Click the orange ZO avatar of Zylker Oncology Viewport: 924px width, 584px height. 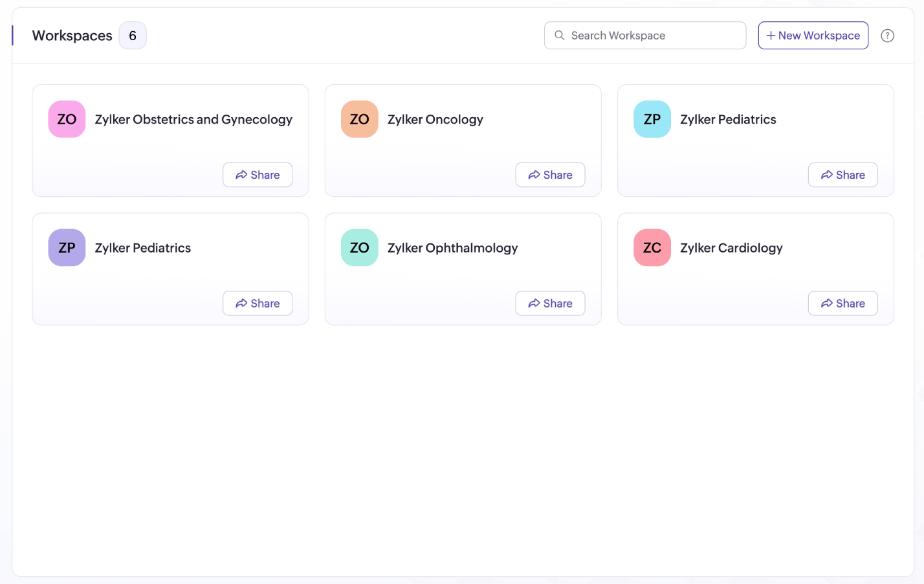(360, 119)
